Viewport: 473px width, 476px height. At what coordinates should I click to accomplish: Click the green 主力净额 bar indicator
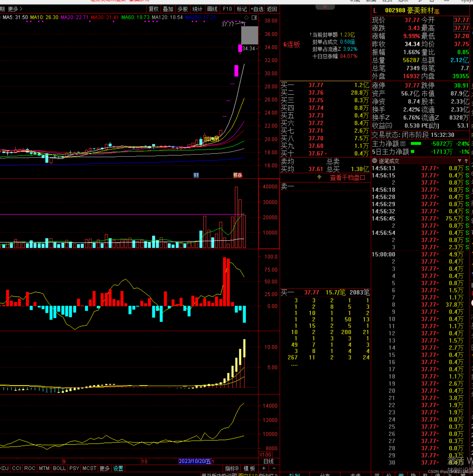coord(416,143)
